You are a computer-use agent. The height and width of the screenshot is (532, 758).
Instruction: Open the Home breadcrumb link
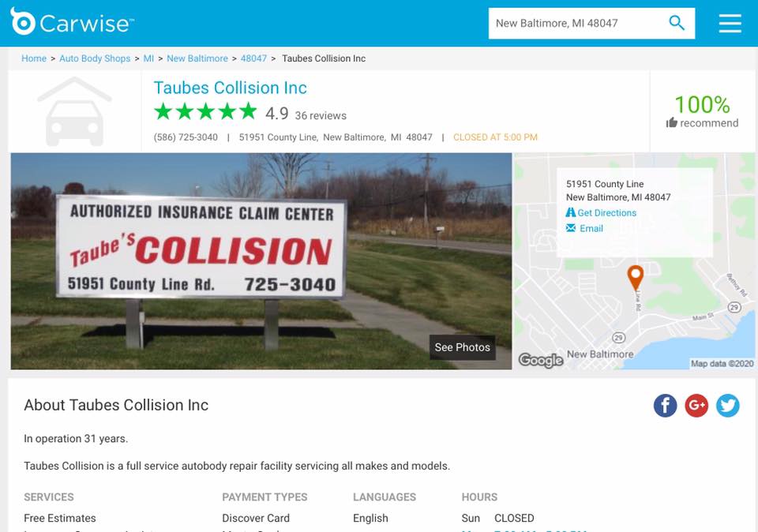(x=34, y=58)
